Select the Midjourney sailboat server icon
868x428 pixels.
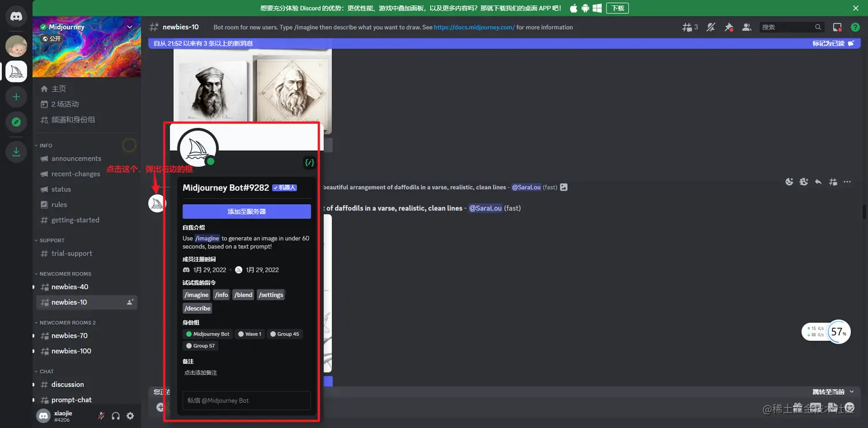pyautogui.click(x=16, y=71)
